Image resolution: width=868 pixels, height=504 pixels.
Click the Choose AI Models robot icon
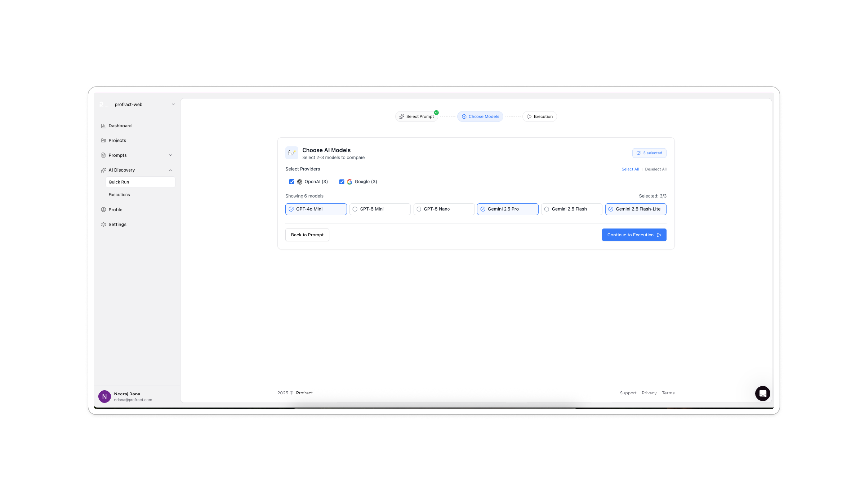(x=292, y=153)
